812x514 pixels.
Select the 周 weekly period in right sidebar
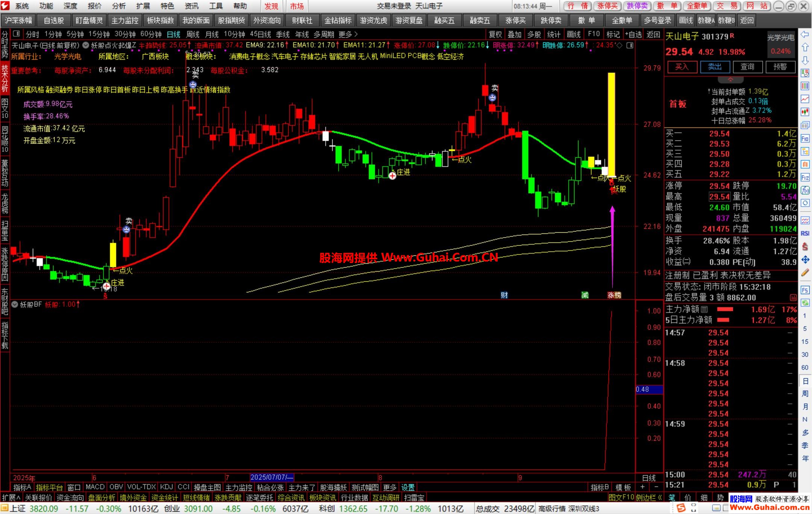805,394
